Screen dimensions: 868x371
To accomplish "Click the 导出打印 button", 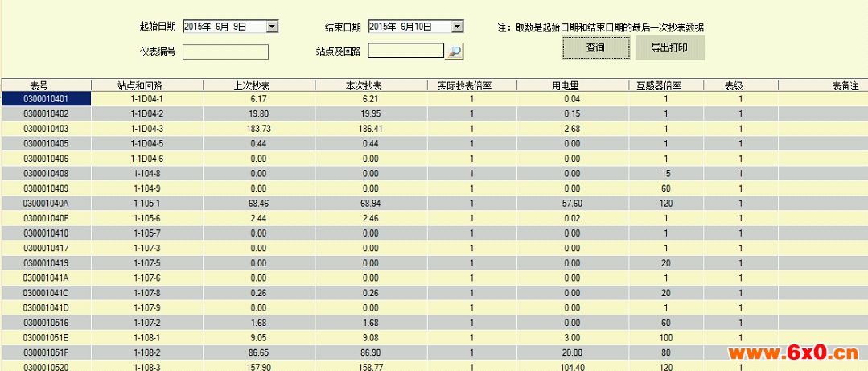I will point(670,48).
